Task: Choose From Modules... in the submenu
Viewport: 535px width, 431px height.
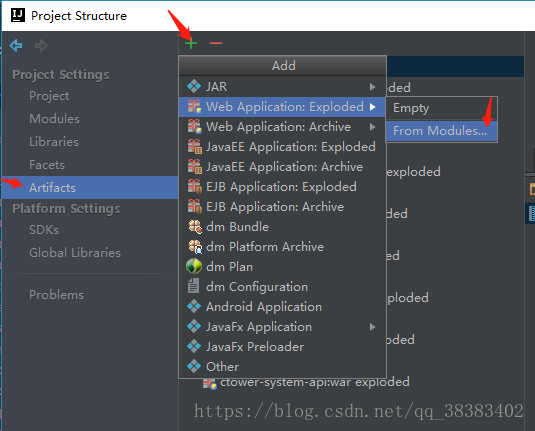Action: coord(442,131)
